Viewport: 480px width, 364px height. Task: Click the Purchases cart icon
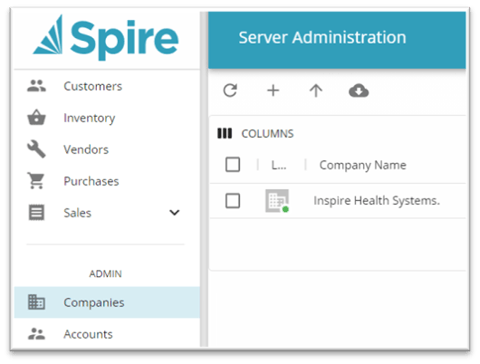(36, 181)
